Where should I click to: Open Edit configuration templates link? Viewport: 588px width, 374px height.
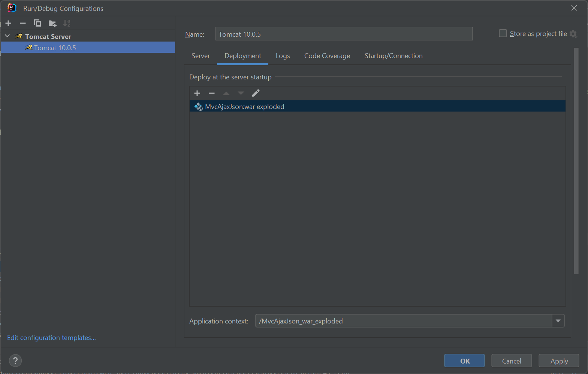coord(51,338)
